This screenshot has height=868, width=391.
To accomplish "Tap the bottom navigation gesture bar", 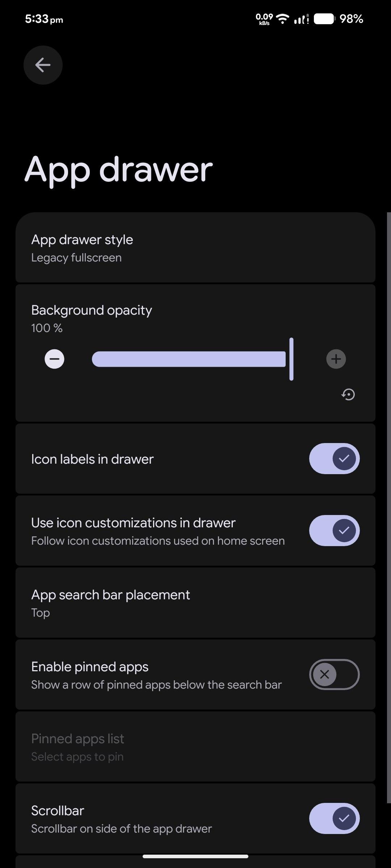I will point(195,856).
